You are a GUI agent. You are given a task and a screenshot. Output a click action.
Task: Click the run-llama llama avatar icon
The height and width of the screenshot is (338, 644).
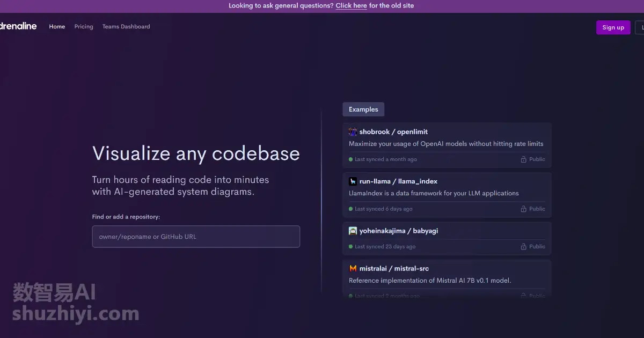[x=353, y=181]
